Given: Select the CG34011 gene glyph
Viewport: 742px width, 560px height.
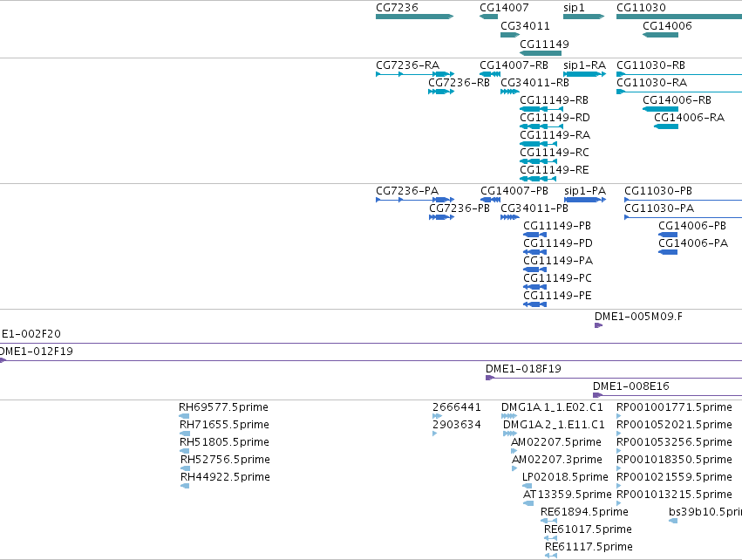Looking at the screenshot, I should 510,35.
